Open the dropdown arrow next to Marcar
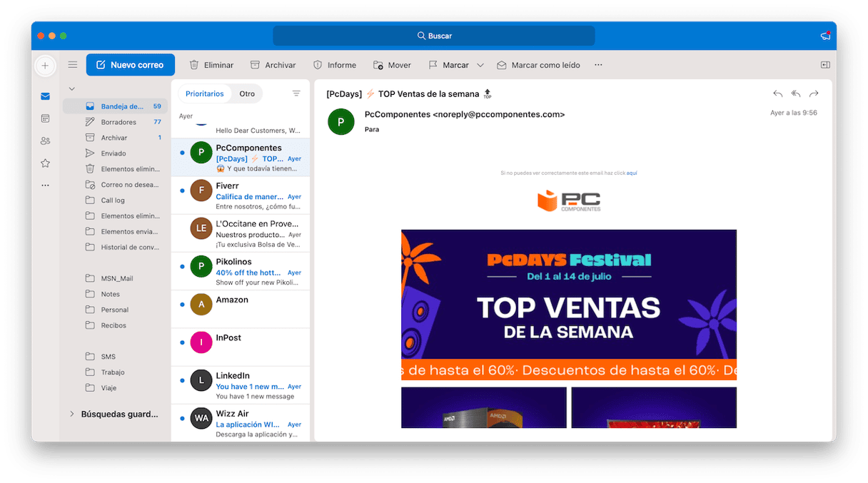 coord(480,65)
